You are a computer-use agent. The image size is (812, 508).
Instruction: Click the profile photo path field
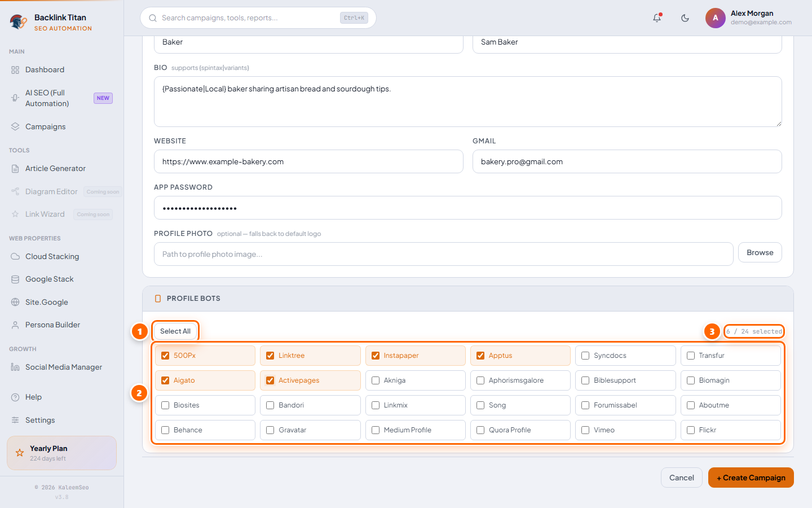pos(444,254)
